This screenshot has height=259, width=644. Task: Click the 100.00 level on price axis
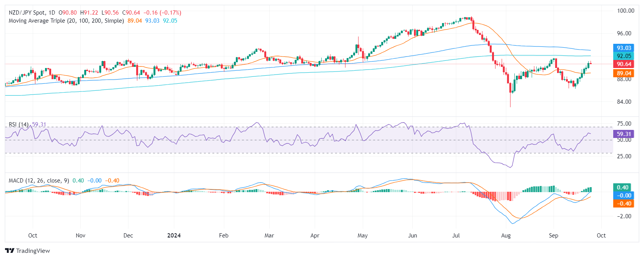(x=626, y=11)
